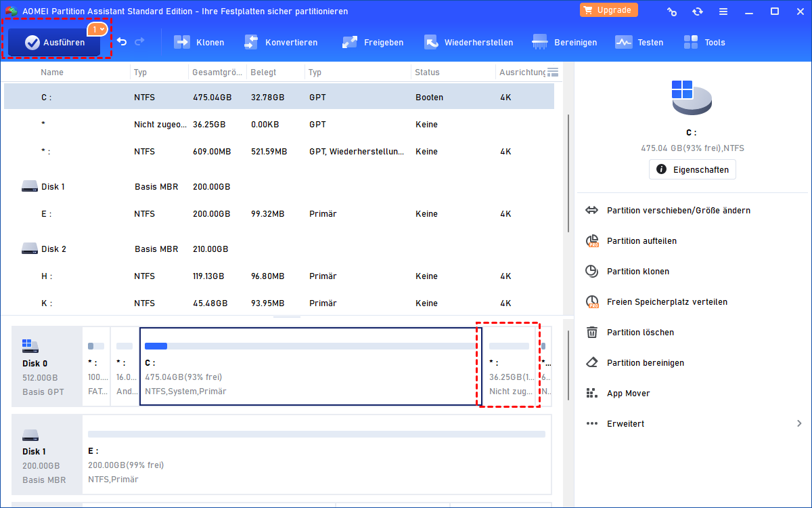812x508 pixels.
Task: Click the column settings icon in table header
Action: (x=553, y=72)
